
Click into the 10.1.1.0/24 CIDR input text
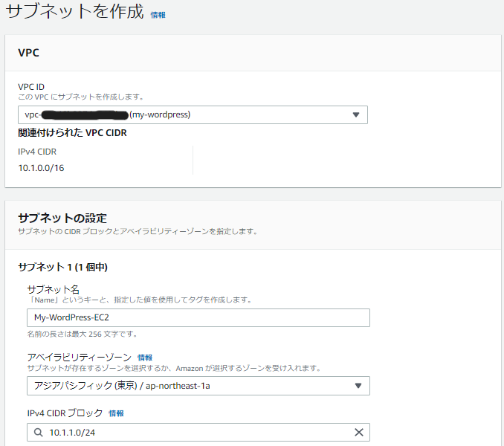pyautogui.click(x=71, y=433)
